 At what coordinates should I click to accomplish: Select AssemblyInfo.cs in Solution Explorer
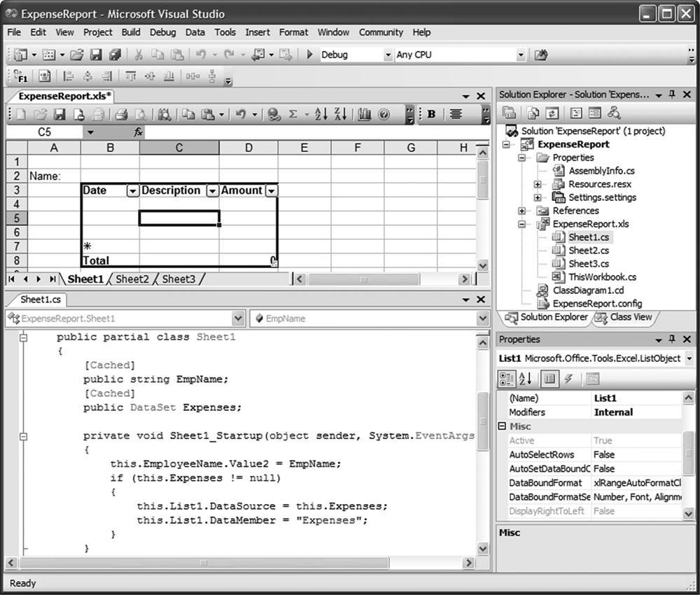point(601,171)
